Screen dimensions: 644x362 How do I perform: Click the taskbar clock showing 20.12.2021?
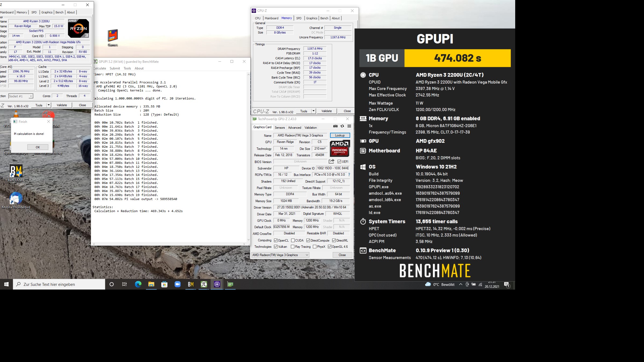click(492, 285)
